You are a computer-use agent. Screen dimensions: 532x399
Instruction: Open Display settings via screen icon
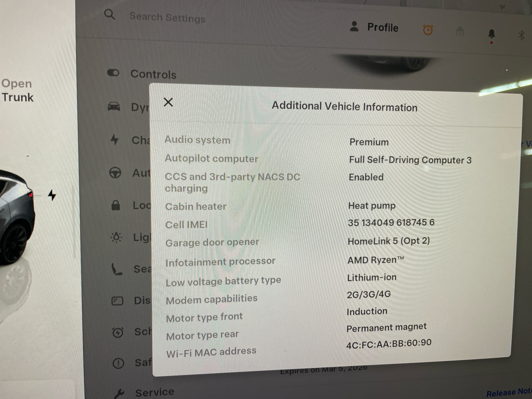(x=118, y=301)
